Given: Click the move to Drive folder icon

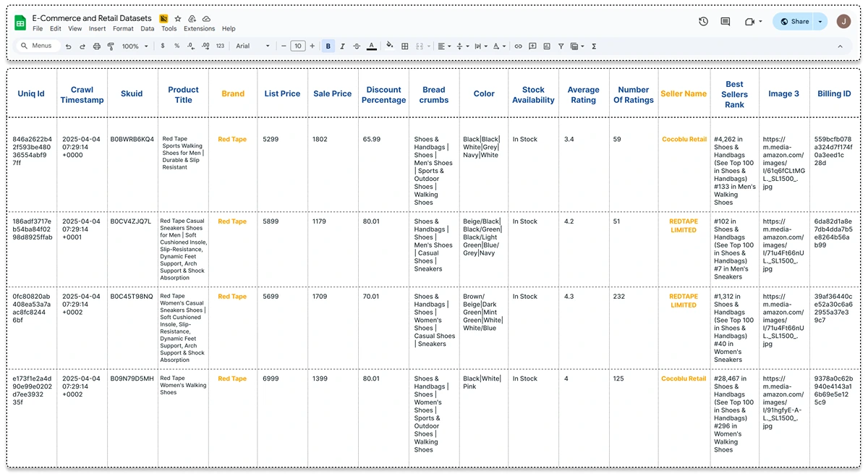Looking at the screenshot, I should (x=192, y=19).
